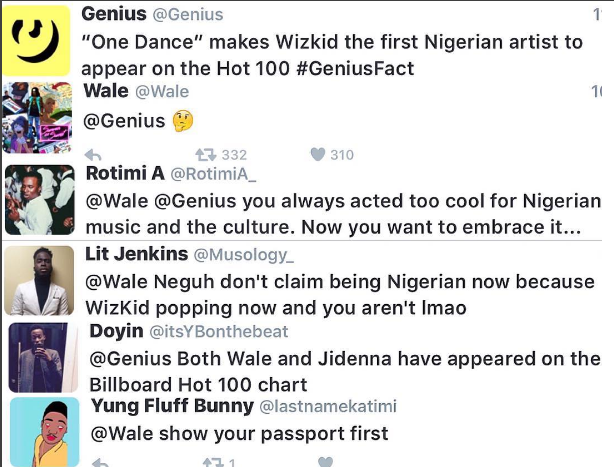Retweet Wale's tweet with 332 retweets
Screen dimensions: 614x467
[205, 155]
